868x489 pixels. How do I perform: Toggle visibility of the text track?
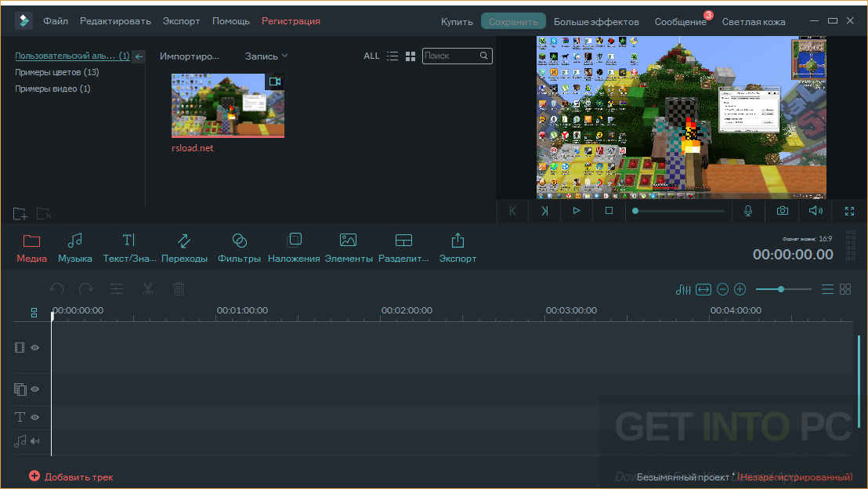tap(34, 417)
